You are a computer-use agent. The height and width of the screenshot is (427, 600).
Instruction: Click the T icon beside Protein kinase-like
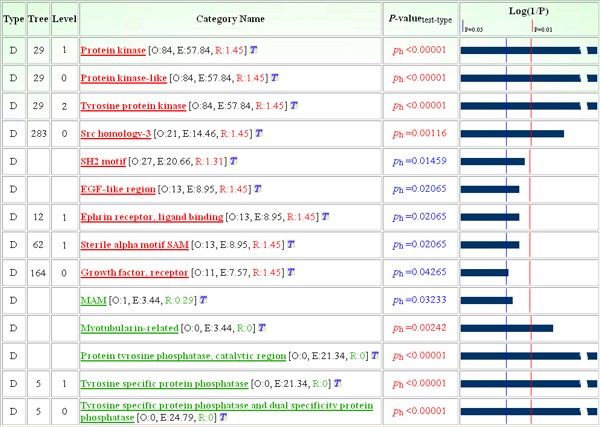tap(274, 78)
